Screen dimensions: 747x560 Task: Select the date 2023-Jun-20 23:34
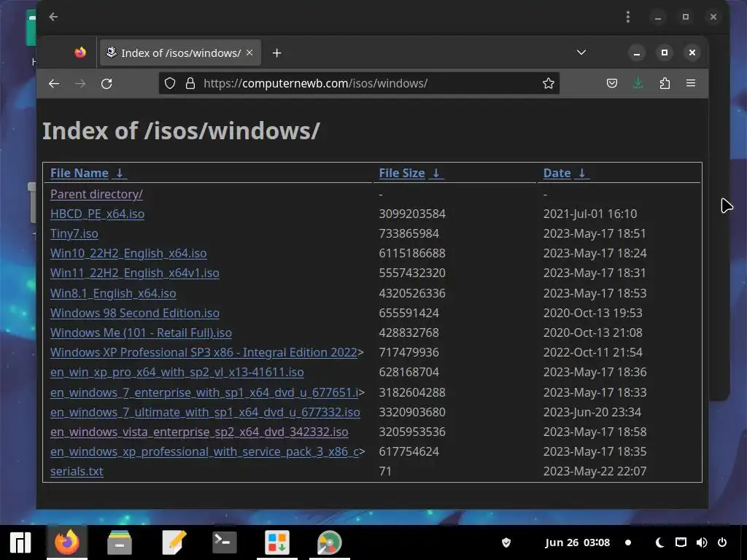592,413
